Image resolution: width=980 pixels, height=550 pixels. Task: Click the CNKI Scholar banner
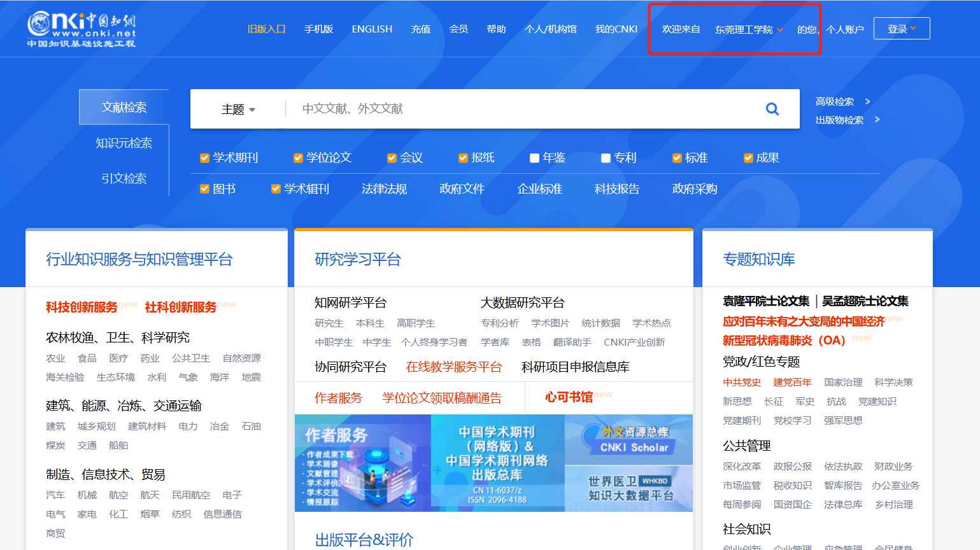[628, 440]
